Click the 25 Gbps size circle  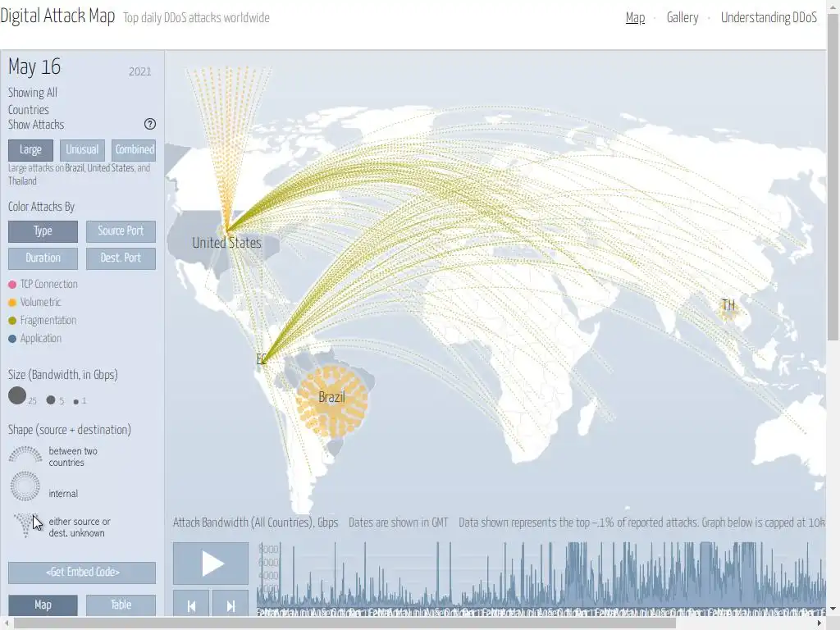(x=17, y=396)
